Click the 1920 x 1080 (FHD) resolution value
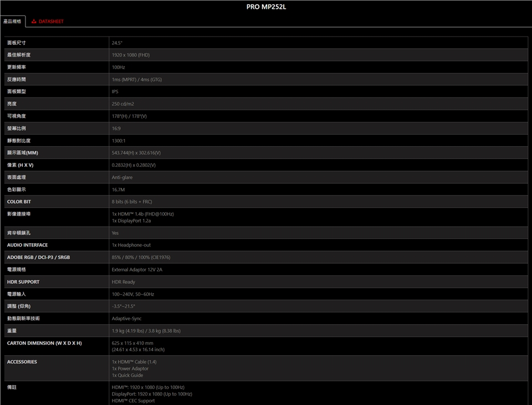 (131, 55)
